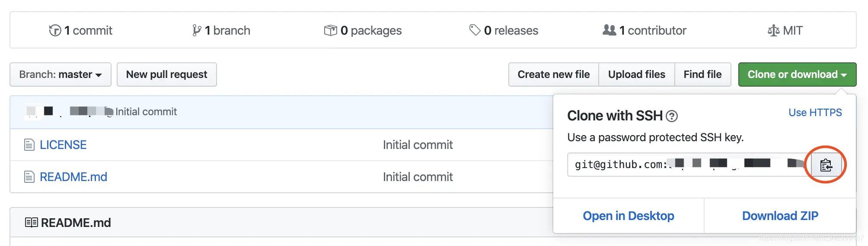The height and width of the screenshot is (246, 868).
Task: Click the Find file button
Action: pyautogui.click(x=702, y=74)
